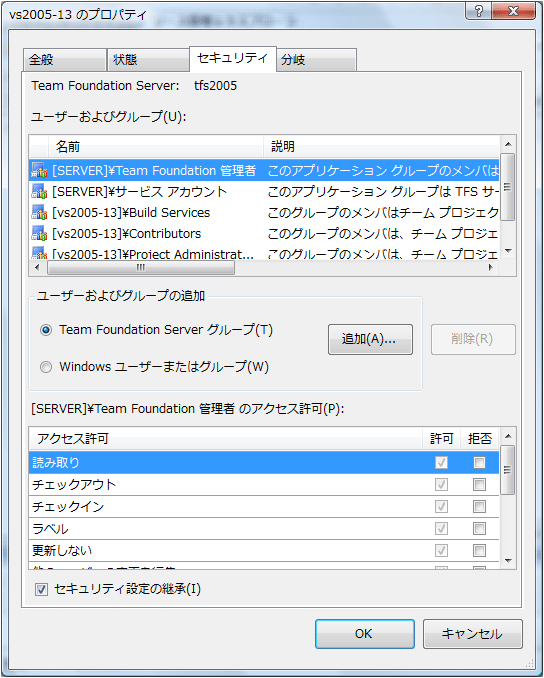Screen dimensions: 544x678
Task: Switch to the 全般 tab
Action: pyautogui.click(x=64, y=60)
